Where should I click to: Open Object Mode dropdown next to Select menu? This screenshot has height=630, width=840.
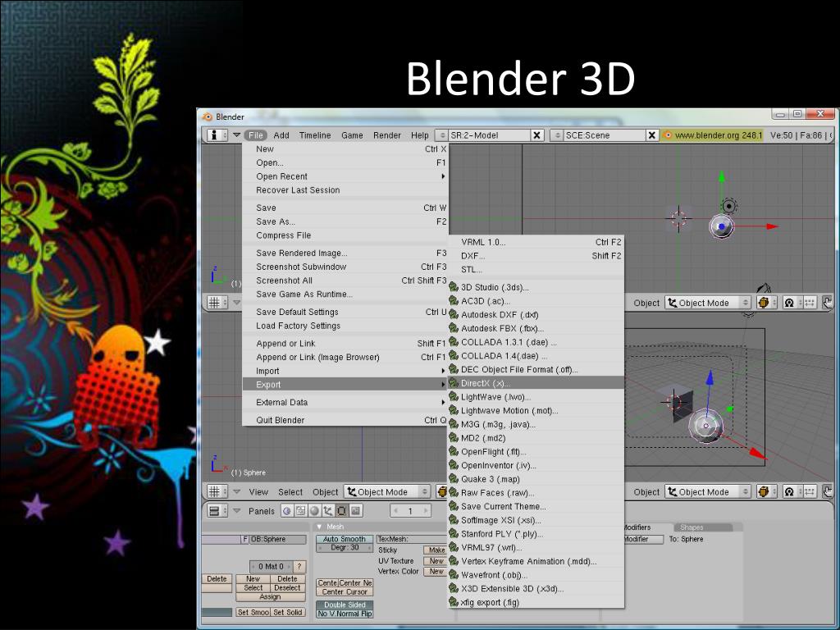coord(387,491)
